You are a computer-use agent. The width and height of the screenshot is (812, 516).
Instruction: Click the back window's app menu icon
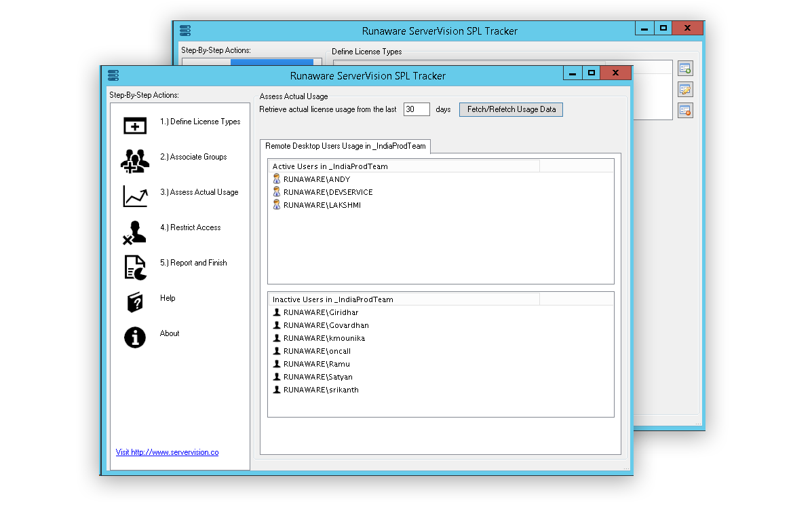[x=185, y=31]
